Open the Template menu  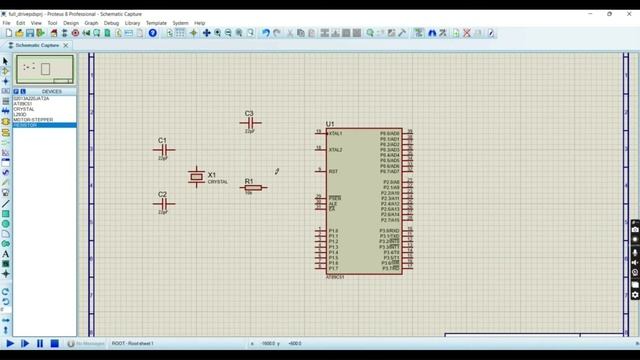point(156,23)
